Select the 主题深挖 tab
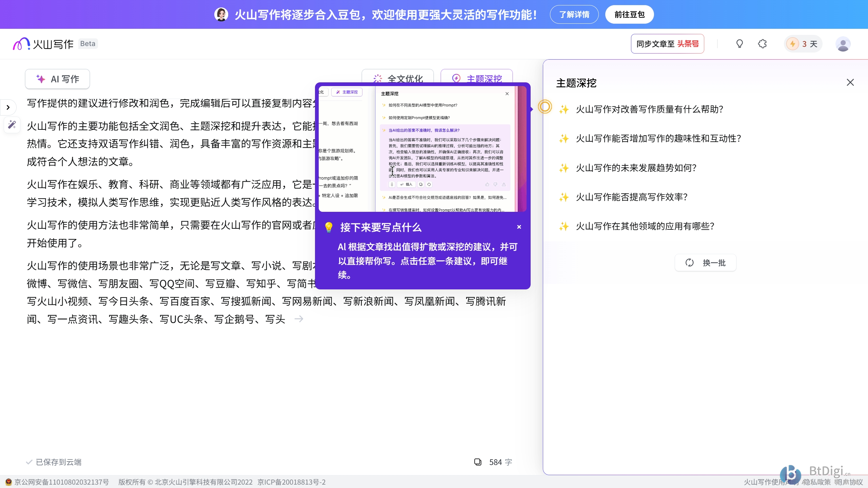Screen dimensions: 868x488 477,76
